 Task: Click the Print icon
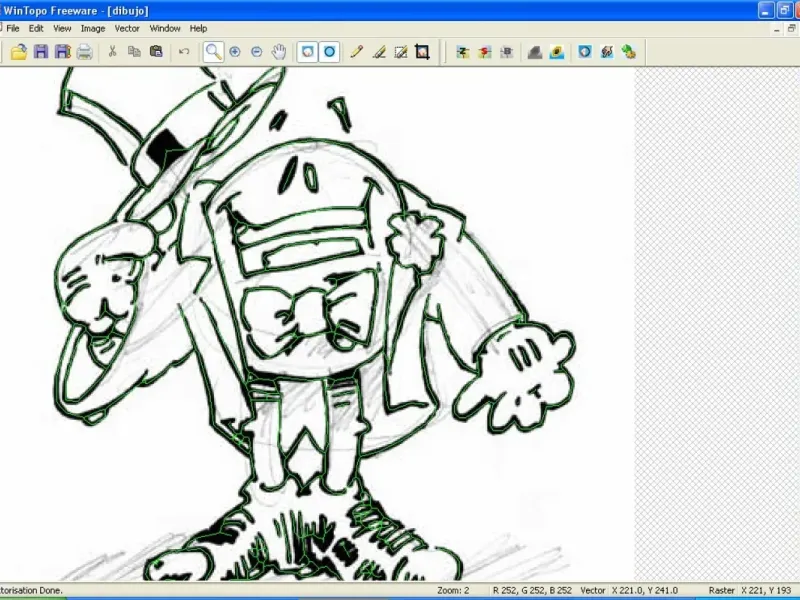point(85,52)
